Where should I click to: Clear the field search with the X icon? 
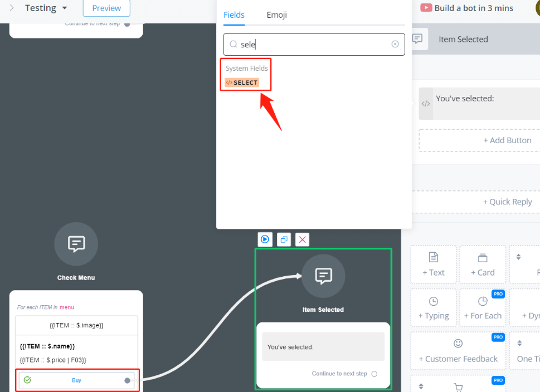tap(395, 45)
